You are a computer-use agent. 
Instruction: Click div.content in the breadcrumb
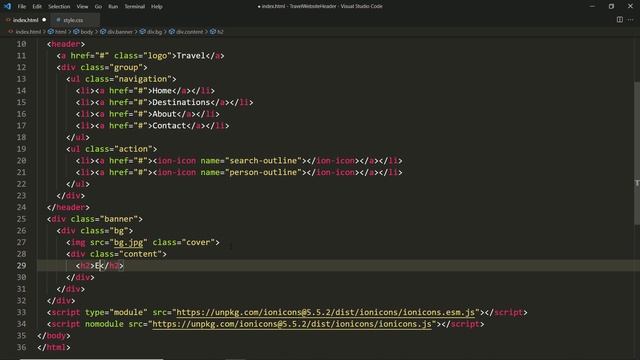[189, 31]
